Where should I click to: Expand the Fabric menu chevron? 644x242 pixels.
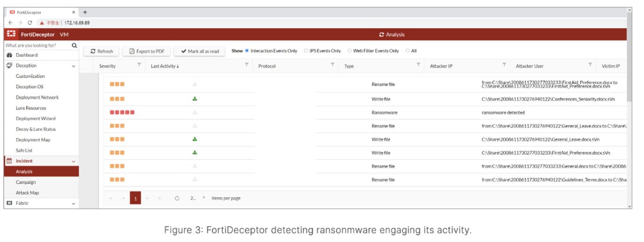[73, 204]
